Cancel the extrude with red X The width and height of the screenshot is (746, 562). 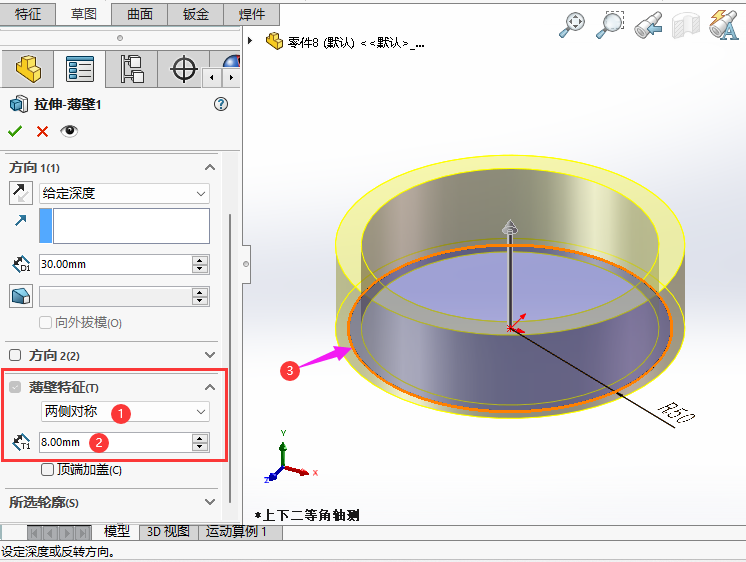point(42,131)
